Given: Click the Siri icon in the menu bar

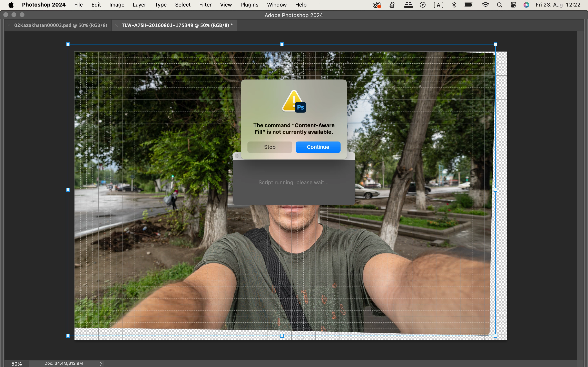Looking at the screenshot, I should point(526,5).
